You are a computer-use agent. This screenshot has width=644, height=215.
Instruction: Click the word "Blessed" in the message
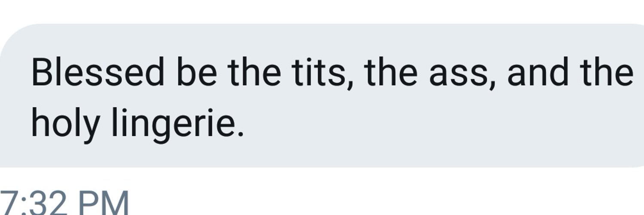tap(98, 71)
